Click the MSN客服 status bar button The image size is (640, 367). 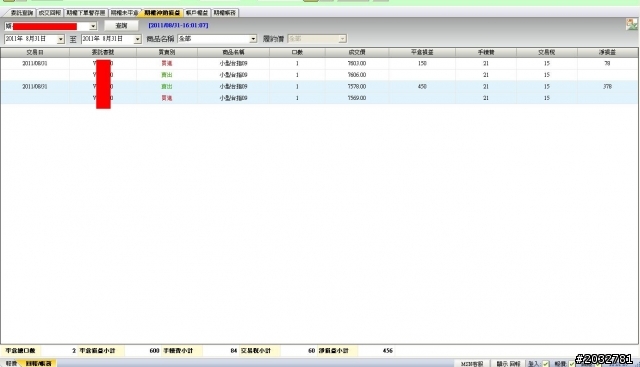(x=472, y=364)
